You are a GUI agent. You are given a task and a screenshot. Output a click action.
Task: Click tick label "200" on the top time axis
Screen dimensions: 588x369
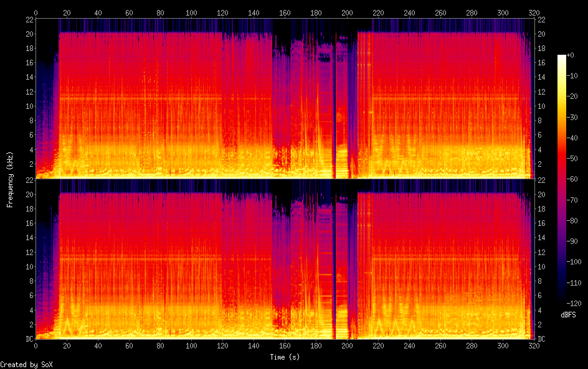347,12
